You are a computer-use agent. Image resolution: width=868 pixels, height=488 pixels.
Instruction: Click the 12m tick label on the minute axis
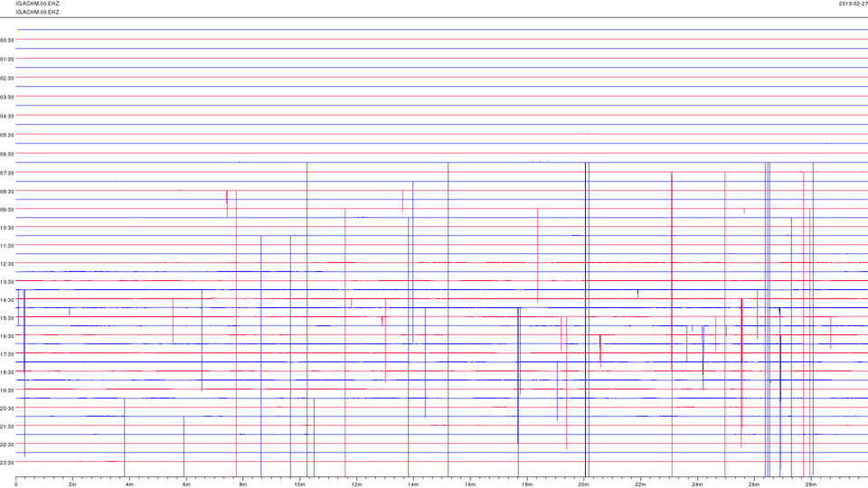pos(356,484)
